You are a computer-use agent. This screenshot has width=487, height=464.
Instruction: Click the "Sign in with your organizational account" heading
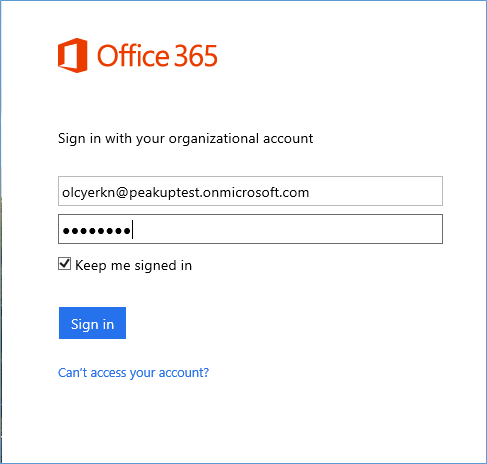click(186, 139)
